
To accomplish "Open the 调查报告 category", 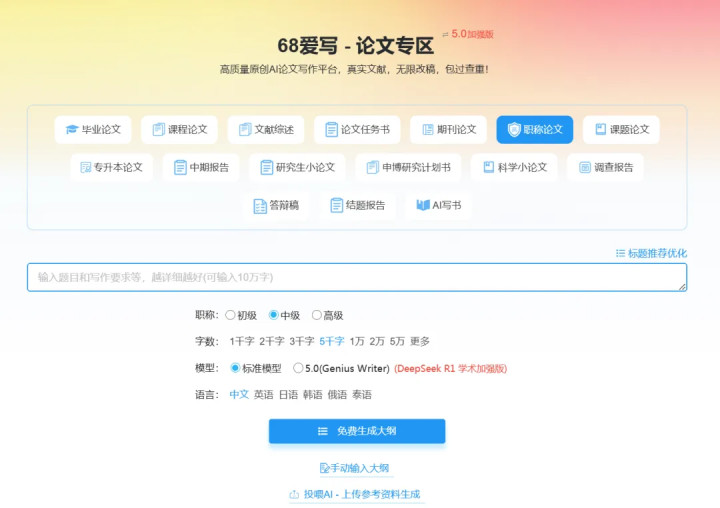I will pos(606,167).
